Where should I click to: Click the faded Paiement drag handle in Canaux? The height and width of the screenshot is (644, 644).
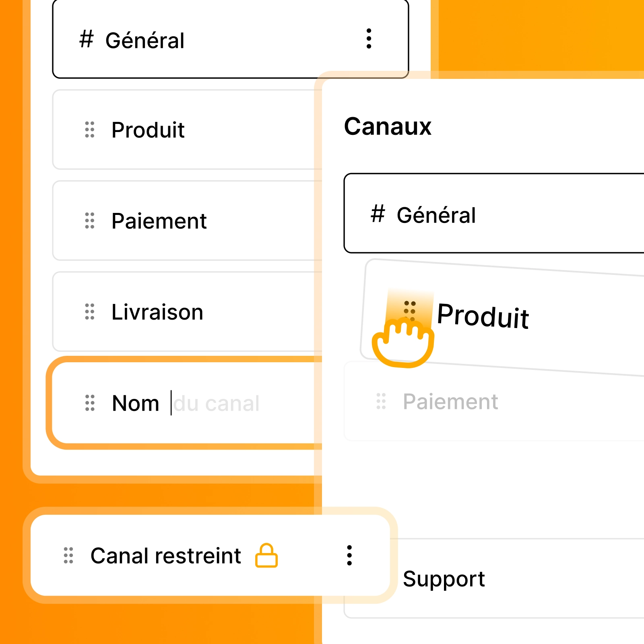tap(381, 401)
